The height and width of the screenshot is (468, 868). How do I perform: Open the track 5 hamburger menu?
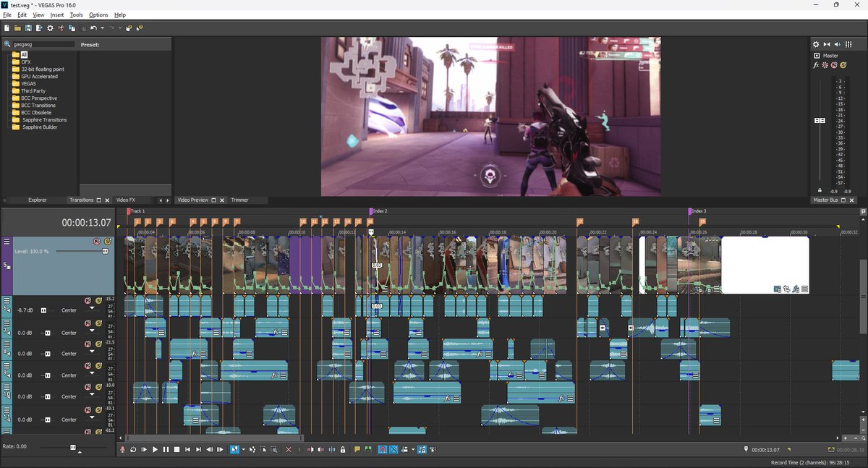pyautogui.click(x=7, y=242)
